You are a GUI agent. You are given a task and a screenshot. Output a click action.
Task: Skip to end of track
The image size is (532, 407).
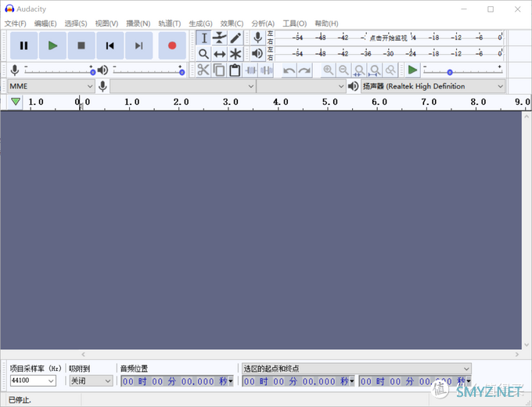[x=138, y=45]
